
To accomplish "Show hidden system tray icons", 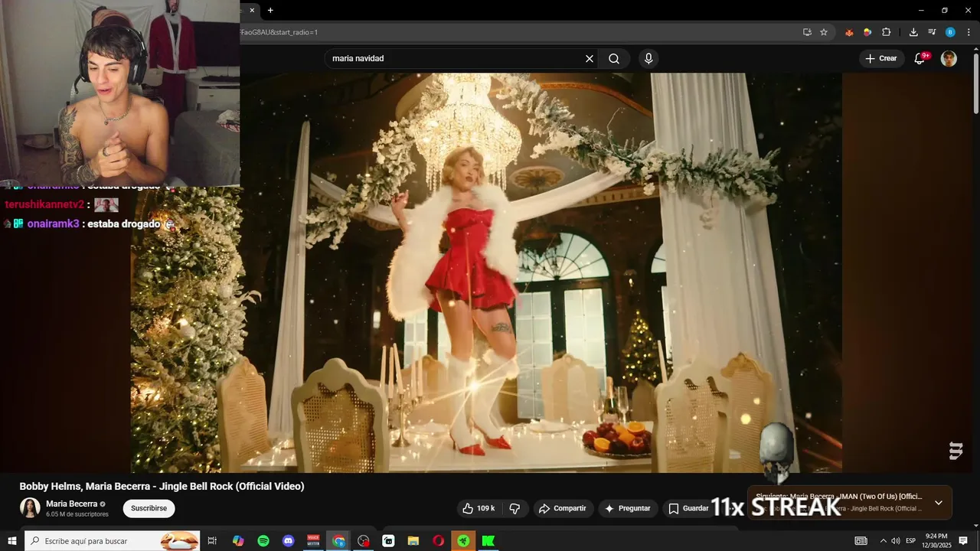I will (x=883, y=541).
